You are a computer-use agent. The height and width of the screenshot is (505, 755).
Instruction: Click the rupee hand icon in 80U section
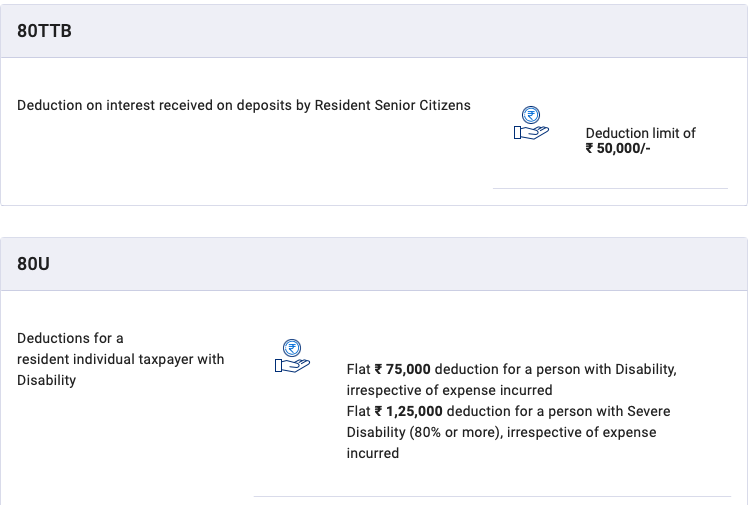pyautogui.click(x=292, y=356)
